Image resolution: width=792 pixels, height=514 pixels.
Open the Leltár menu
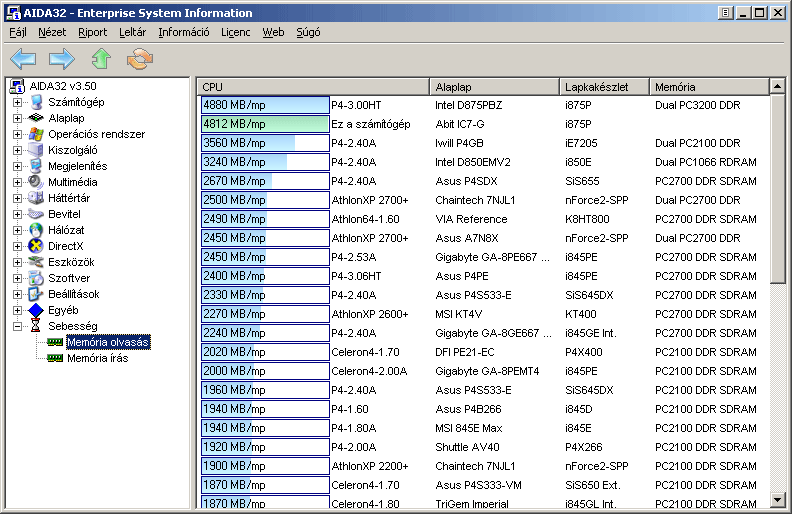(132, 32)
